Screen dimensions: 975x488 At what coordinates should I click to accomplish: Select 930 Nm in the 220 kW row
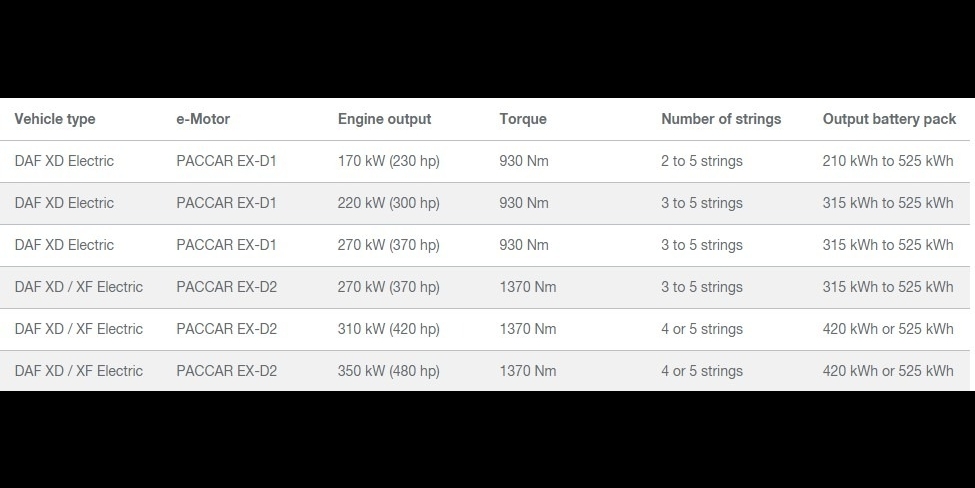[x=524, y=203]
